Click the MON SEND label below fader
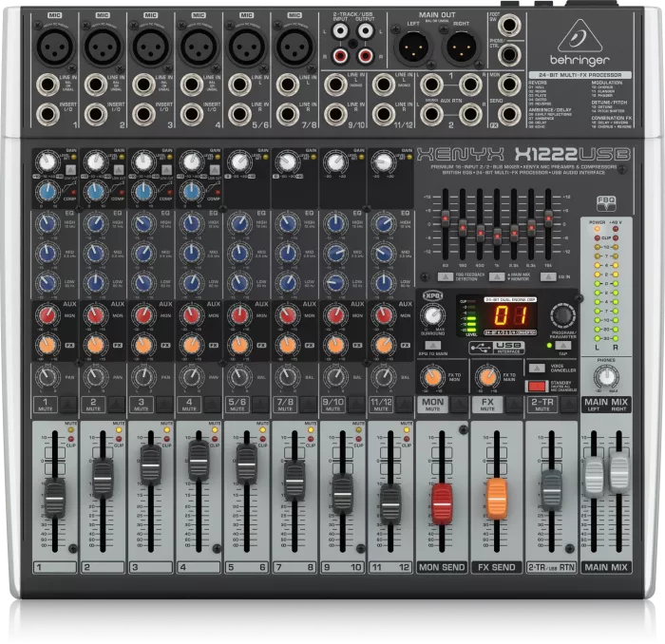Image resolution: width=665 pixels, height=644 pixels. coord(442,567)
